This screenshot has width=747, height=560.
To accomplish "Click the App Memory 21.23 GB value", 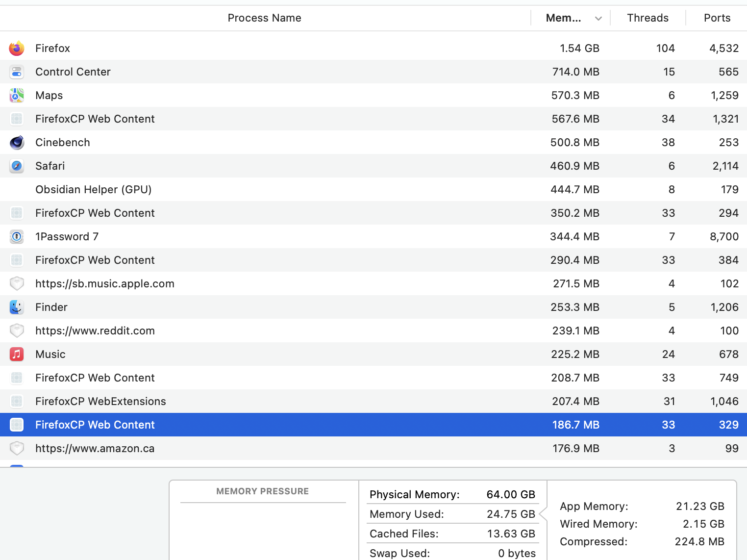I will coord(700,506).
